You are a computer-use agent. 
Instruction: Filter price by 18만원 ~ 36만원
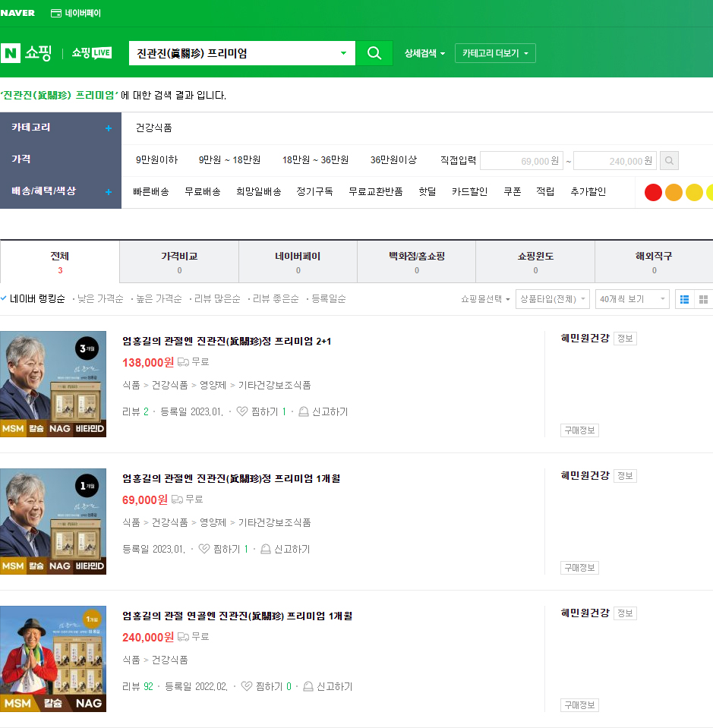pyautogui.click(x=315, y=160)
